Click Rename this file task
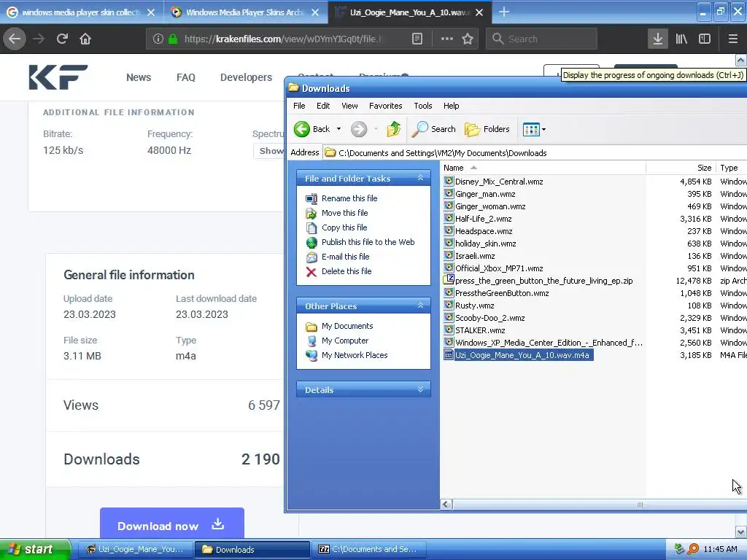The width and height of the screenshot is (747, 560). pos(349,198)
